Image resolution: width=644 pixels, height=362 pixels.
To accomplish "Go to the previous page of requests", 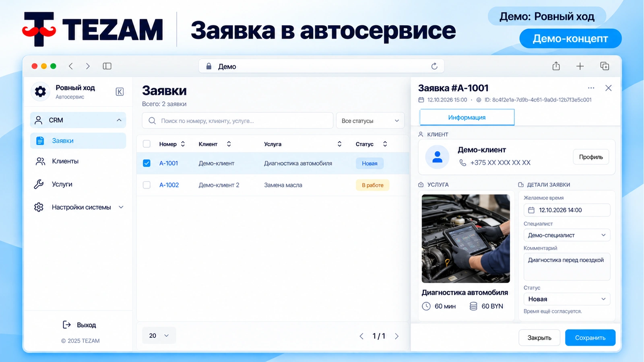I will (x=361, y=336).
